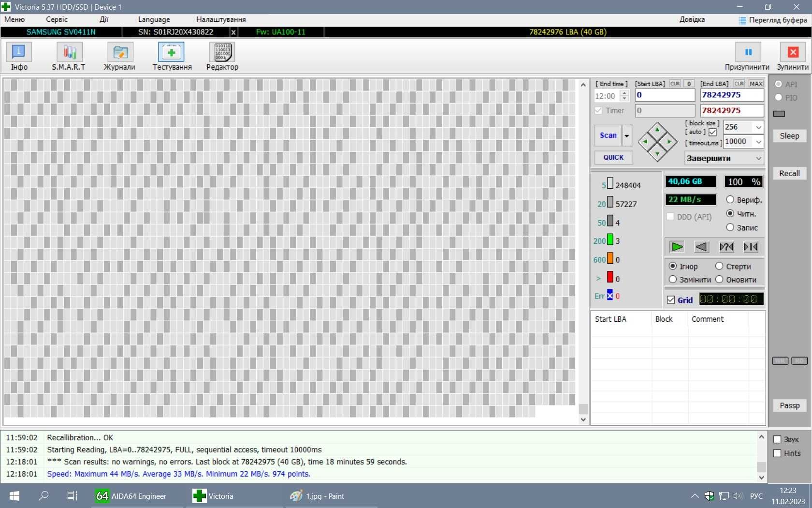The width and height of the screenshot is (812, 508).
Task: Select the Стерти erase action
Action: (719, 266)
